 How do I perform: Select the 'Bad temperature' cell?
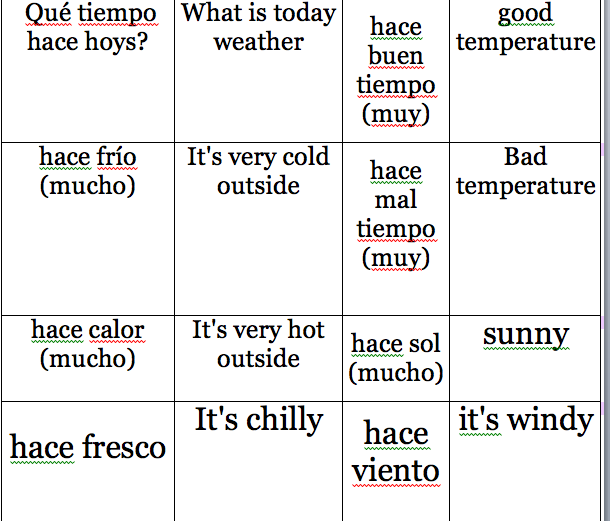coord(525,171)
